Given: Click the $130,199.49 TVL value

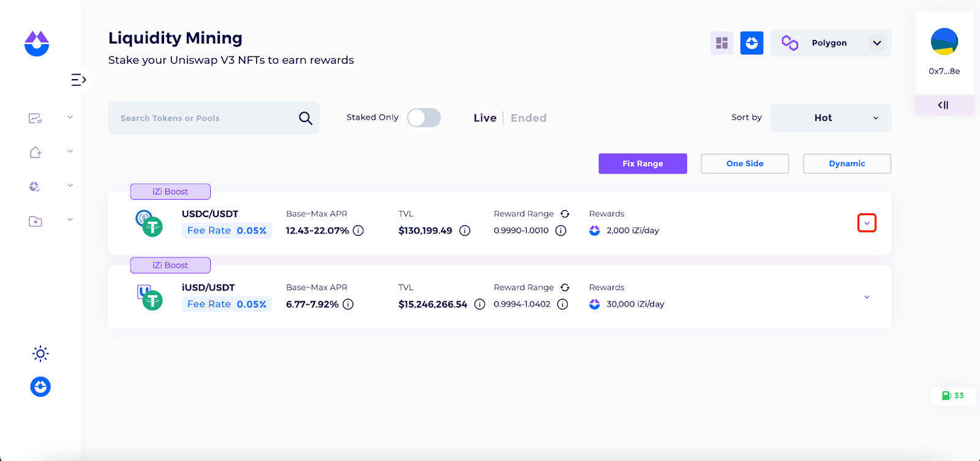Looking at the screenshot, I should [x=425, y=230].
